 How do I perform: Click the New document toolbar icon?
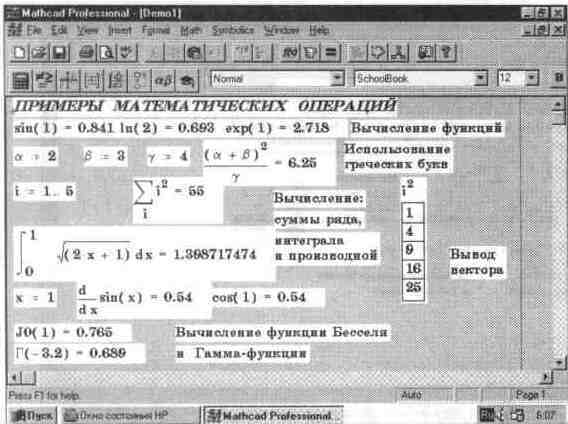pyautogui.click(x=18, y=53)
